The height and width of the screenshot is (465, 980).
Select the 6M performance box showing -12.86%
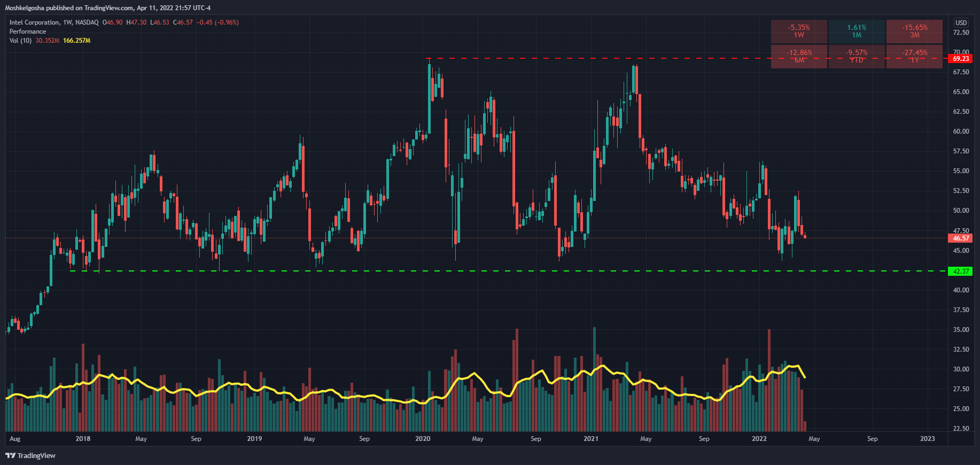[799, 57]
